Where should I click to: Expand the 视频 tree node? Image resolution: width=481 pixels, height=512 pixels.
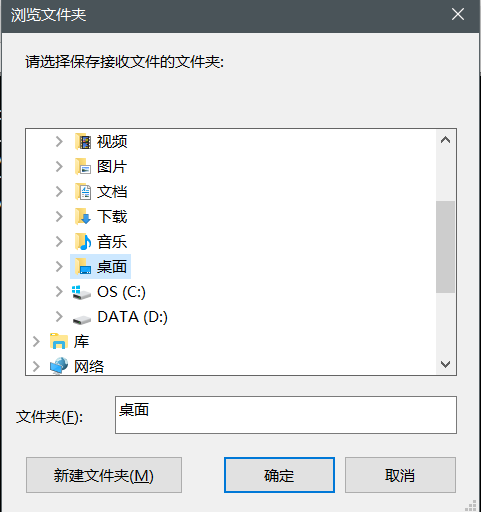point(59,142)
